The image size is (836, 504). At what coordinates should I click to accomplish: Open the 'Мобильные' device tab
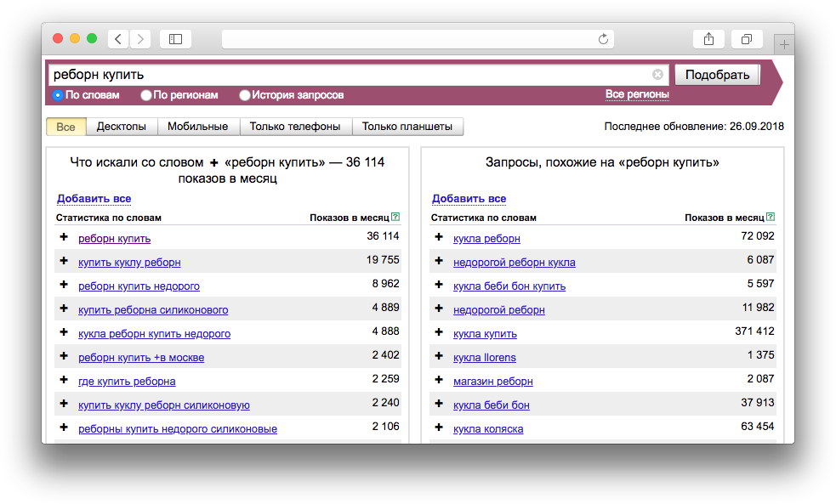point(197,127)
